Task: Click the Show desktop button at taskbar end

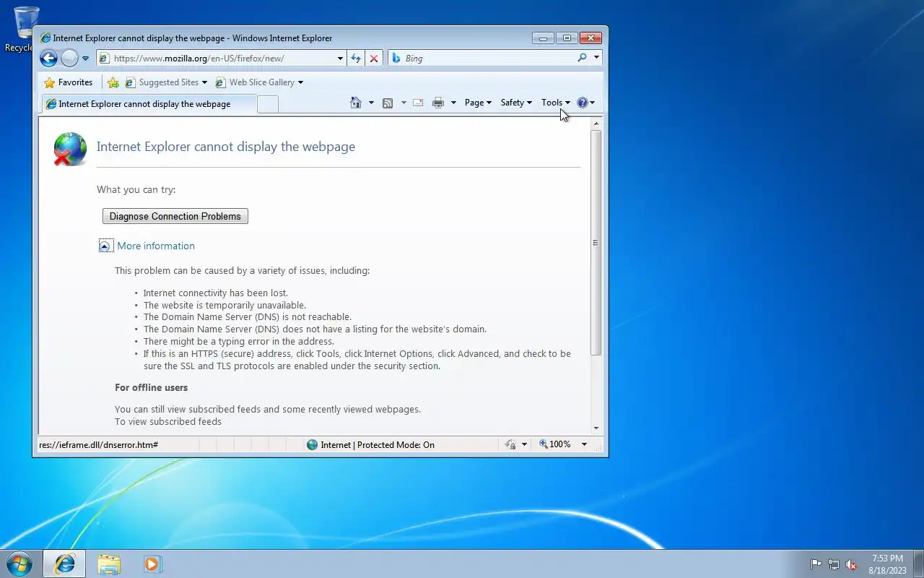Action: (x=919, y=564)
